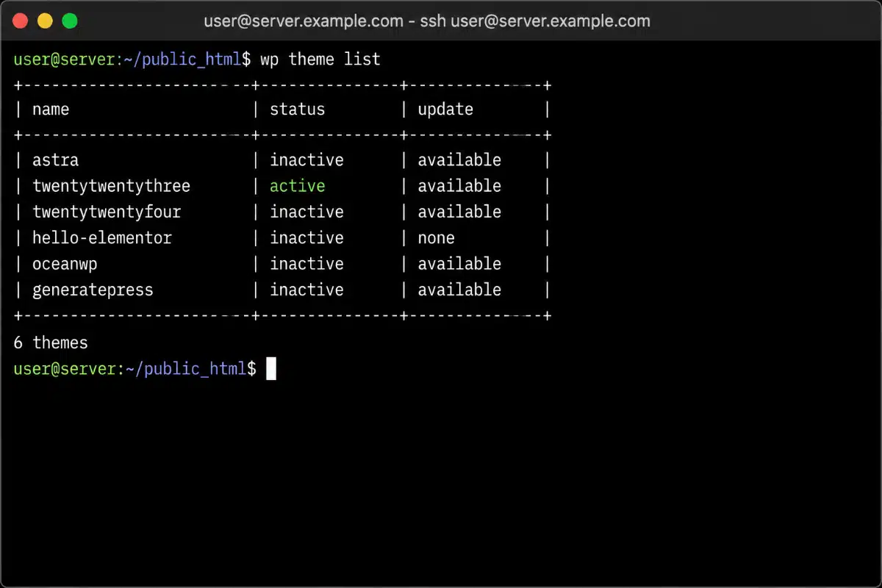This screenshot has height=588, width=882.
Task: Click 'available' update in twentytwentyfour row
Action: click(459, 212)
